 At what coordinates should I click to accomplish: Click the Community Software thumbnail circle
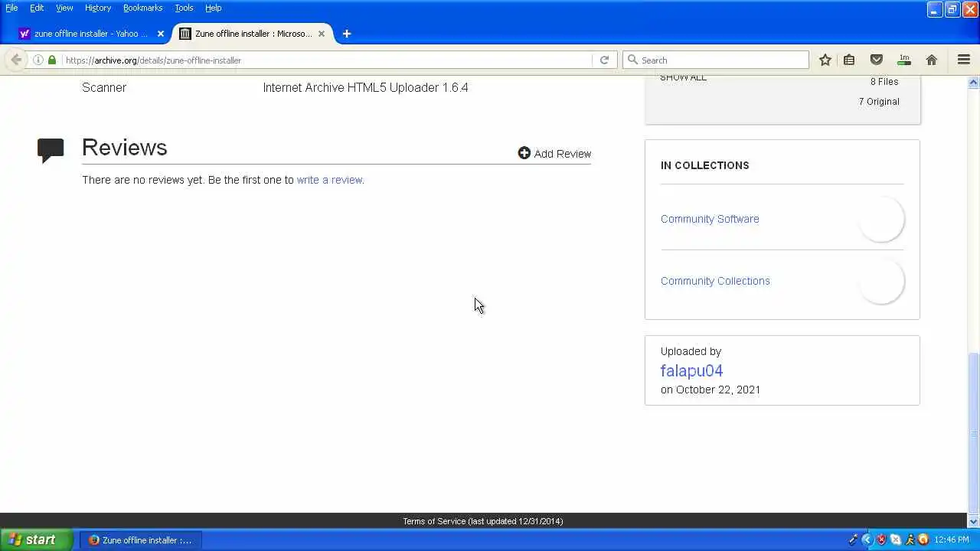(x=881, y=219)
